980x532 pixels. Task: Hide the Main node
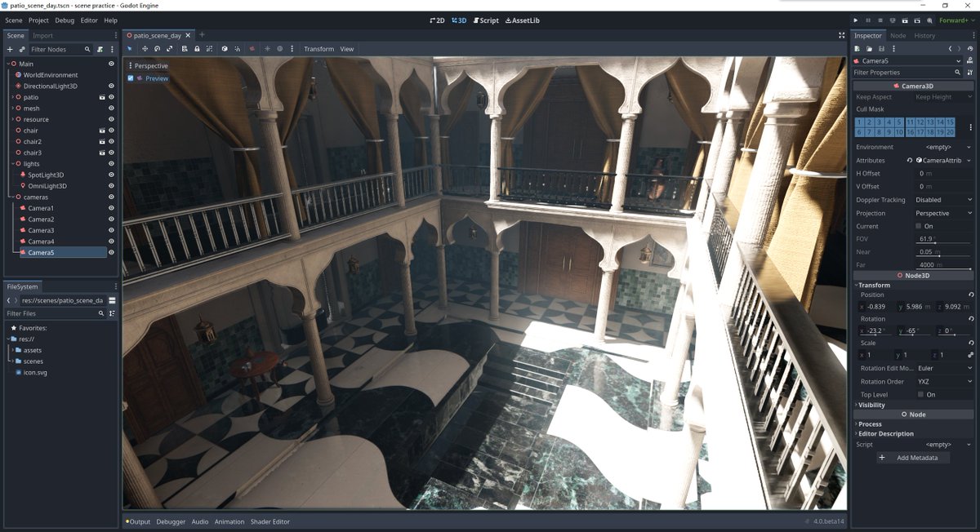click(111, 64)
